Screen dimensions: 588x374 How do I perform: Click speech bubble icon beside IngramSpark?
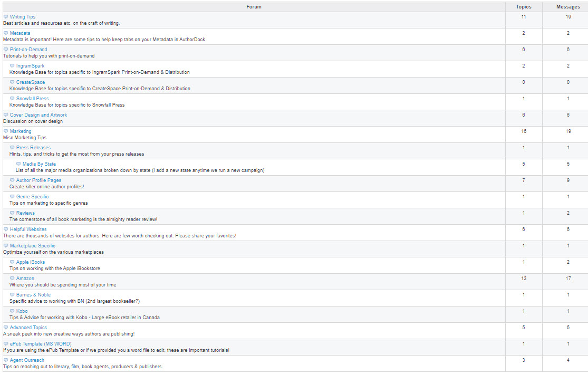[12, 65]
